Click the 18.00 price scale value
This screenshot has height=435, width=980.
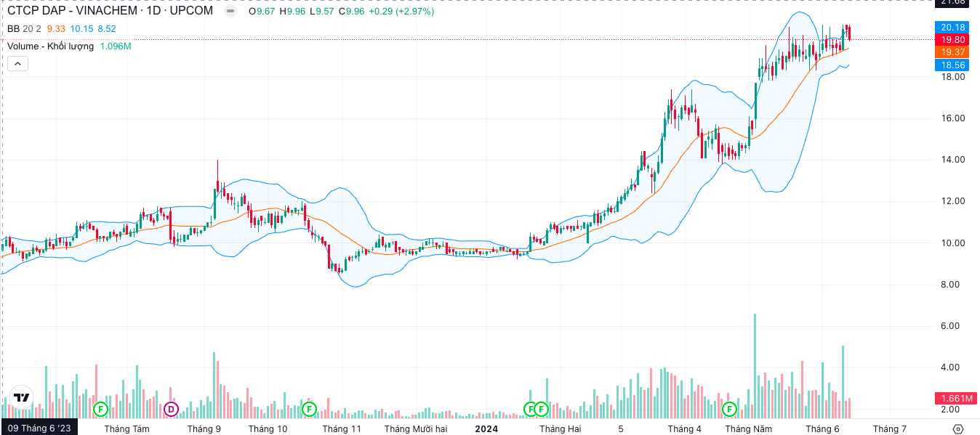[953, 77]
